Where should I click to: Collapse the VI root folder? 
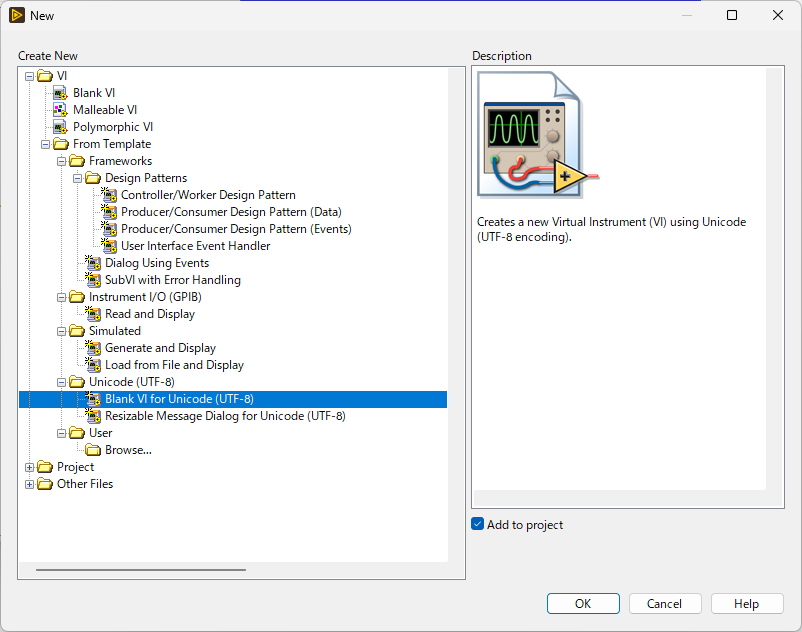(x=30, y=76)
